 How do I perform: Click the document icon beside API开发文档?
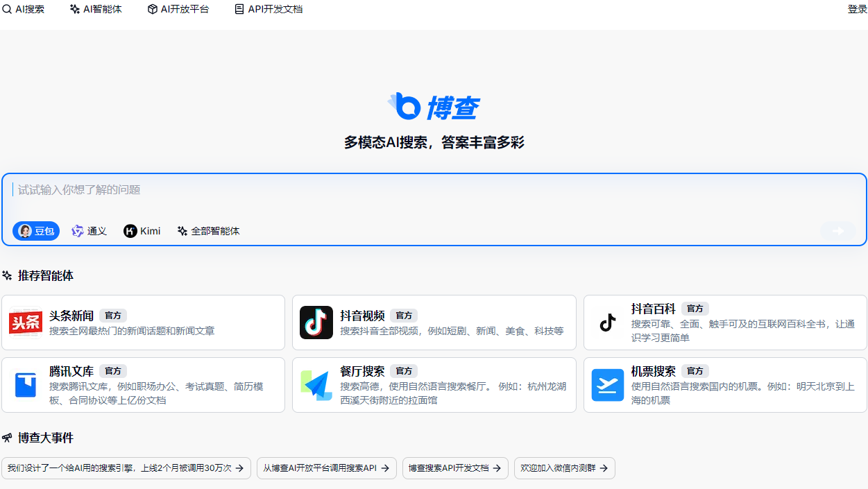pyautogui.click(x=239, y=9)
